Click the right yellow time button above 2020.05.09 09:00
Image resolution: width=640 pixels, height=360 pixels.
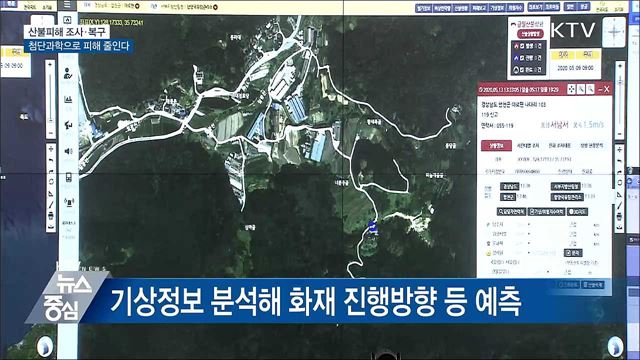click(588, 55)
